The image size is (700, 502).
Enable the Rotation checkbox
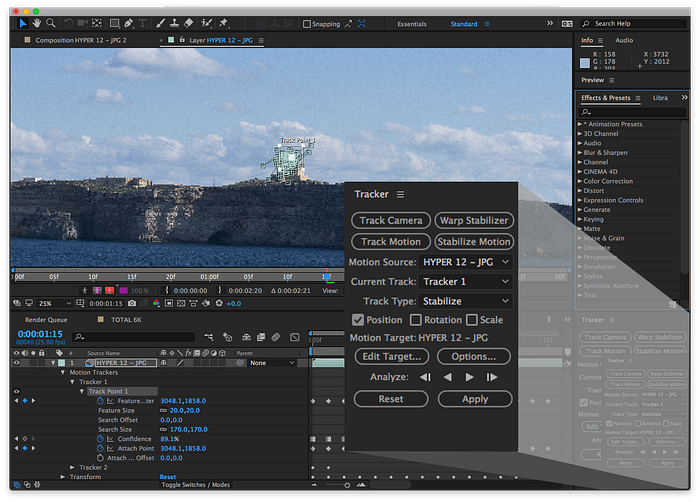pos(416,320)
